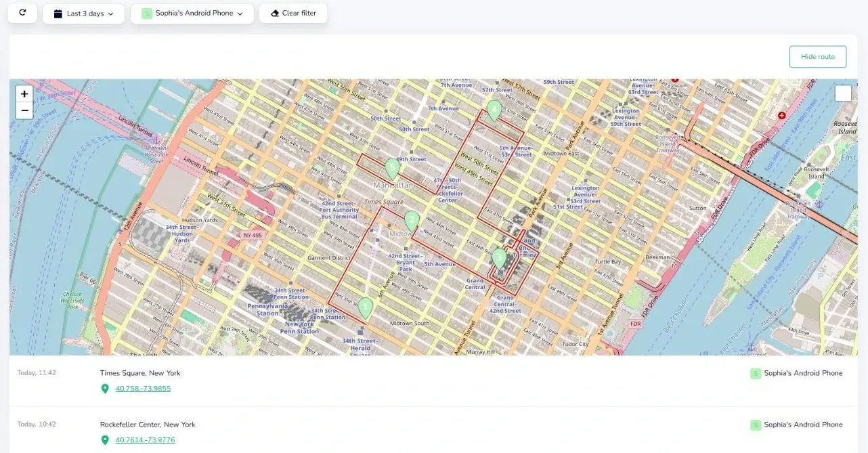Click Rockefeller Center, New York location text

click(x=148, y=425)
